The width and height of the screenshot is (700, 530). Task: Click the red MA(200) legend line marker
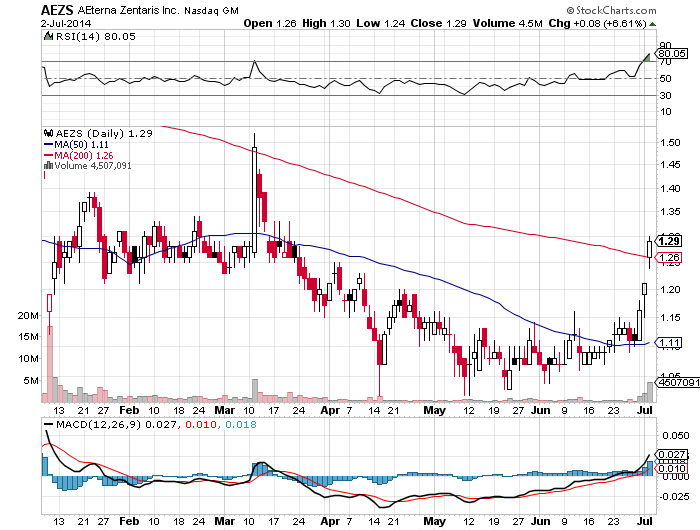(46, 154)
